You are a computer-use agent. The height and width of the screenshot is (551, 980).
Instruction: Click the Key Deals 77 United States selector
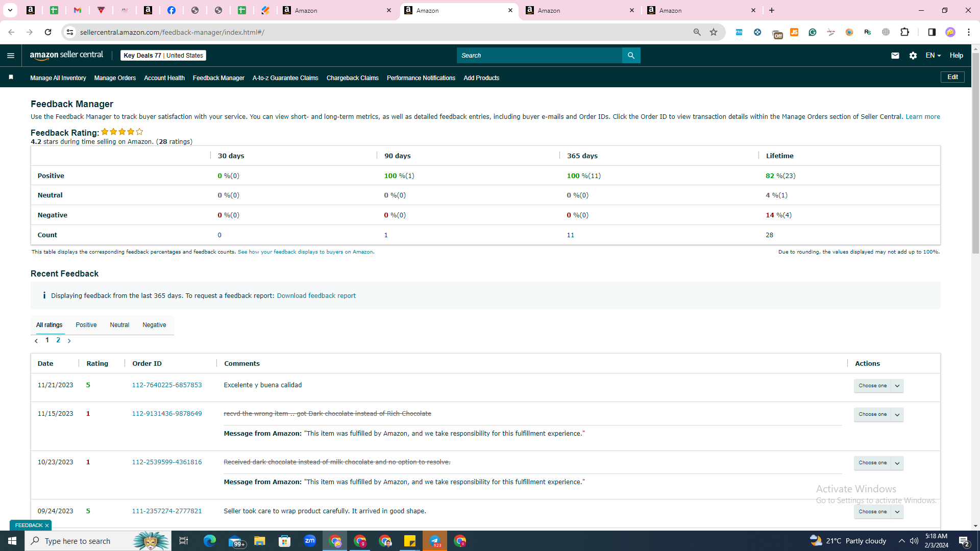coord(163,56)
